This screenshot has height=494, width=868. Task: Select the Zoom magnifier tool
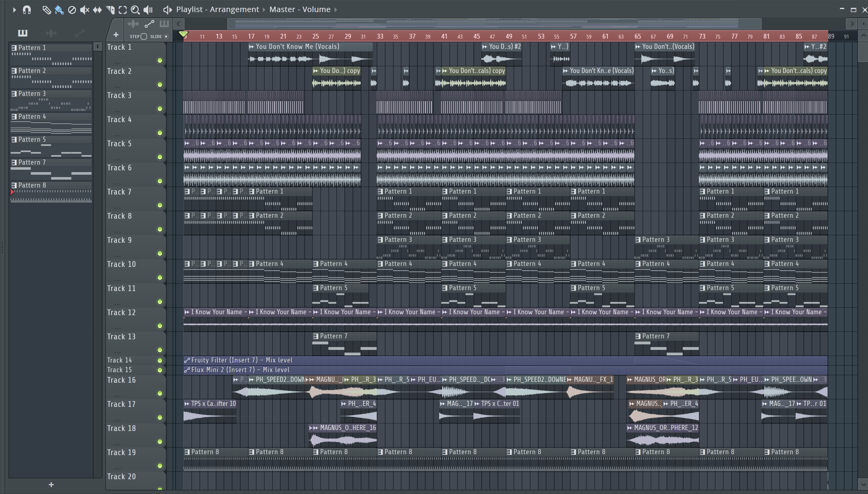point(135,10)
